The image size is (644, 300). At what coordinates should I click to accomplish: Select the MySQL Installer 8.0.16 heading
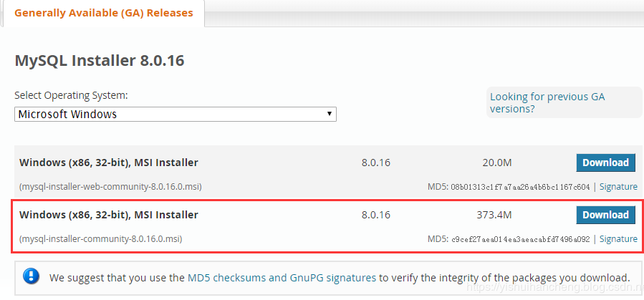click(100, 61)
